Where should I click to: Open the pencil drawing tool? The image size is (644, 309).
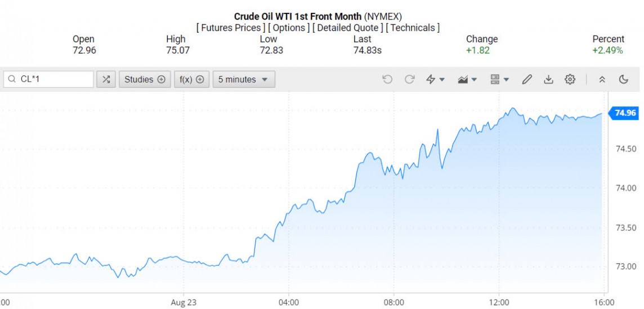pyautogui.click(x=527, y=79)
